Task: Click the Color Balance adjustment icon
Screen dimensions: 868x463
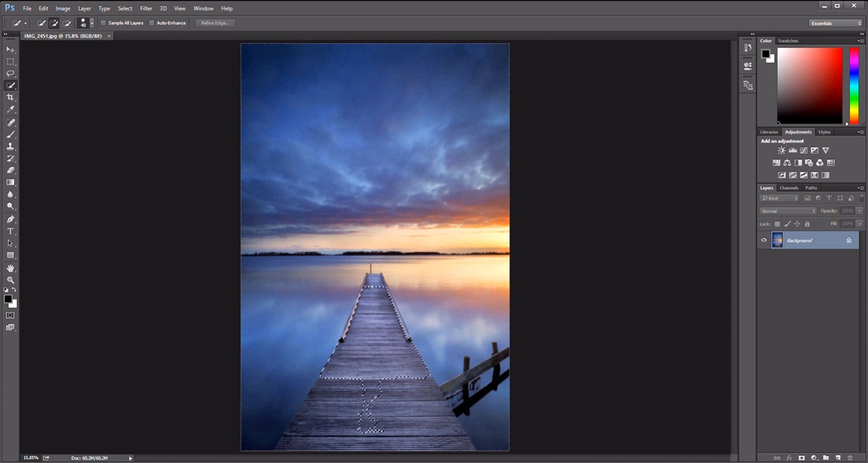Action: (x=788, y=163)
